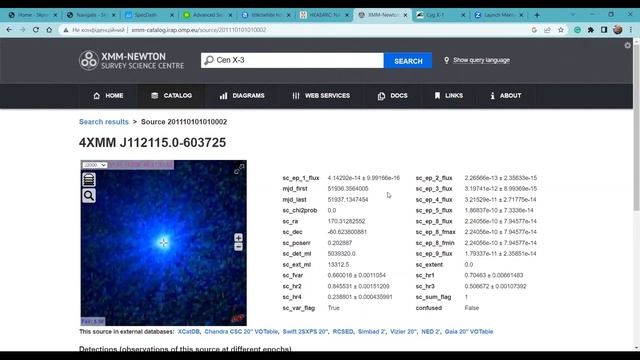Switch to the SpecDash tab
Viewport: 640px width, 360px height.
(149, 15)
